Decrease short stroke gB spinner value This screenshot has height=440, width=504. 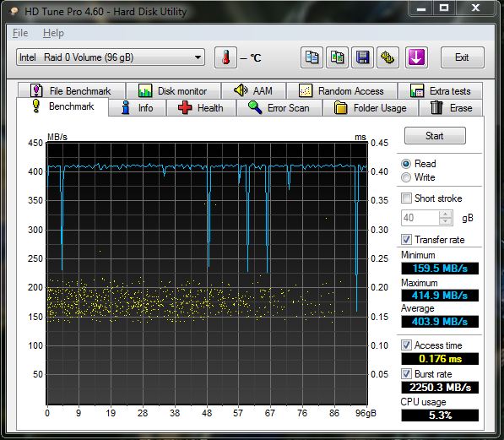coord(445,221)
